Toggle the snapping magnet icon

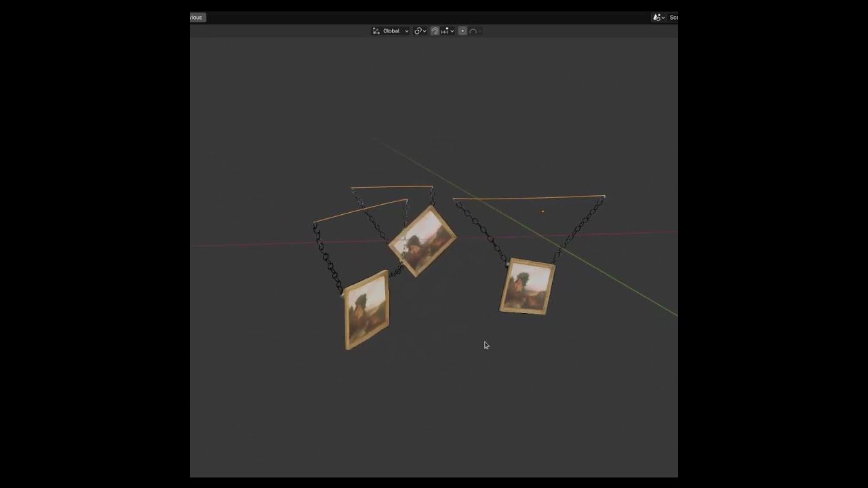coord(435,31)
